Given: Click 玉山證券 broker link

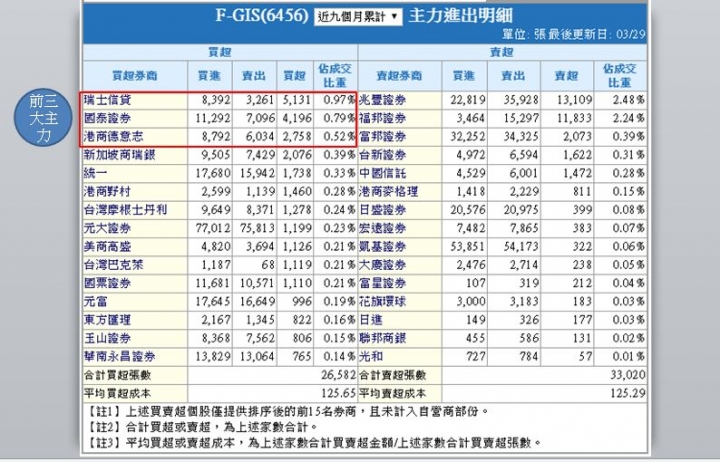Looking at the screenshot, I should coord(107,338).
